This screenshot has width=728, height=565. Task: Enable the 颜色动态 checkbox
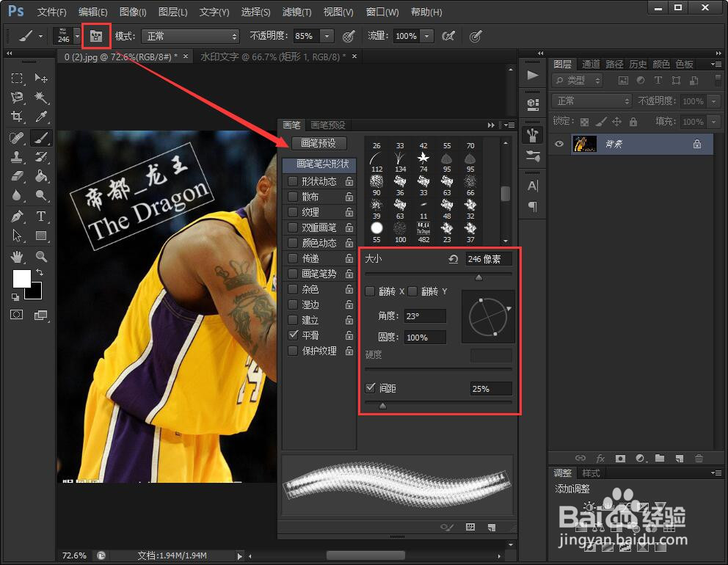[293, 243]
